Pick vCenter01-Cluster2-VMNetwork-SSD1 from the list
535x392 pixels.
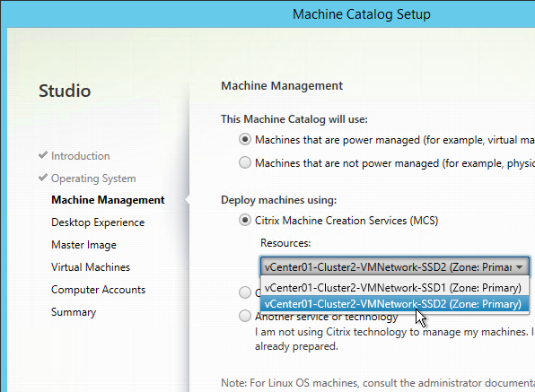point(394,288)
